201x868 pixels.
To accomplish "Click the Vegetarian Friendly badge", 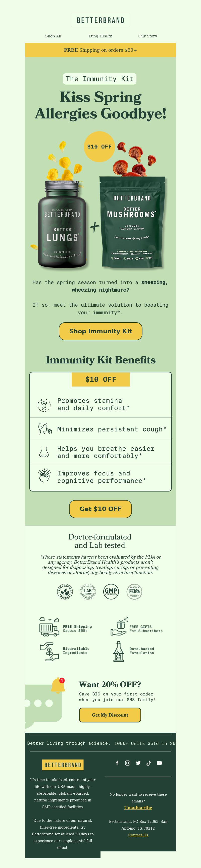I will click(x=65, y=591).
